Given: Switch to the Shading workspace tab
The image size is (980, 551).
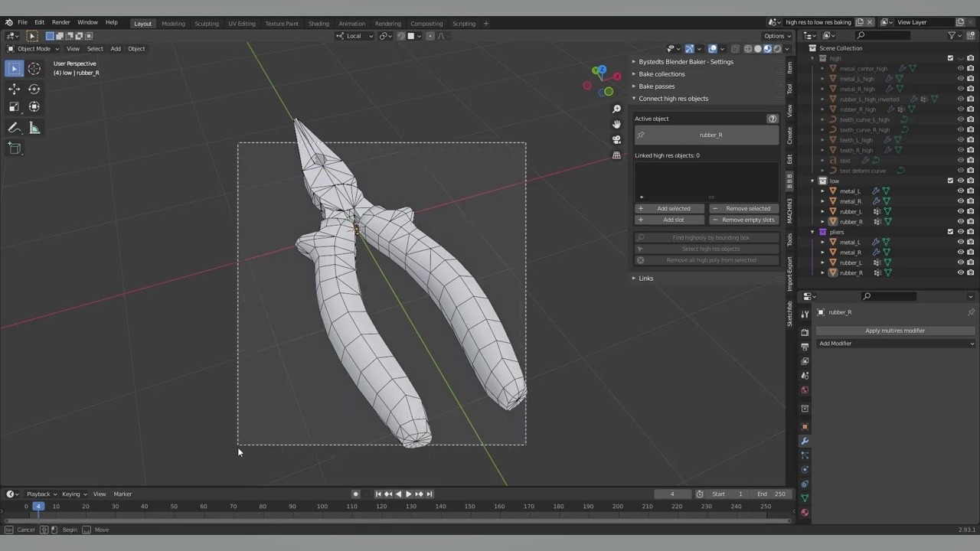Looking at the screenshot, I should click(318, 24).
